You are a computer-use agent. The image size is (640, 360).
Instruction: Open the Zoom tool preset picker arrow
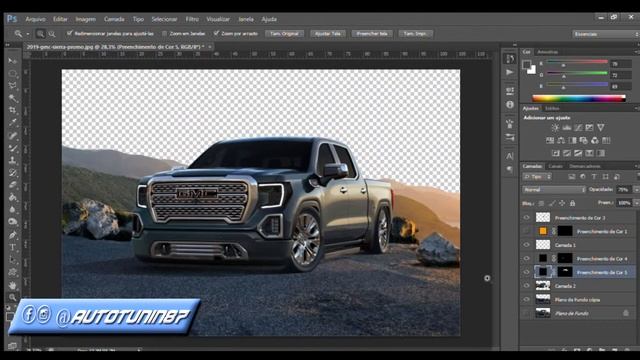[x=28, y=34]
